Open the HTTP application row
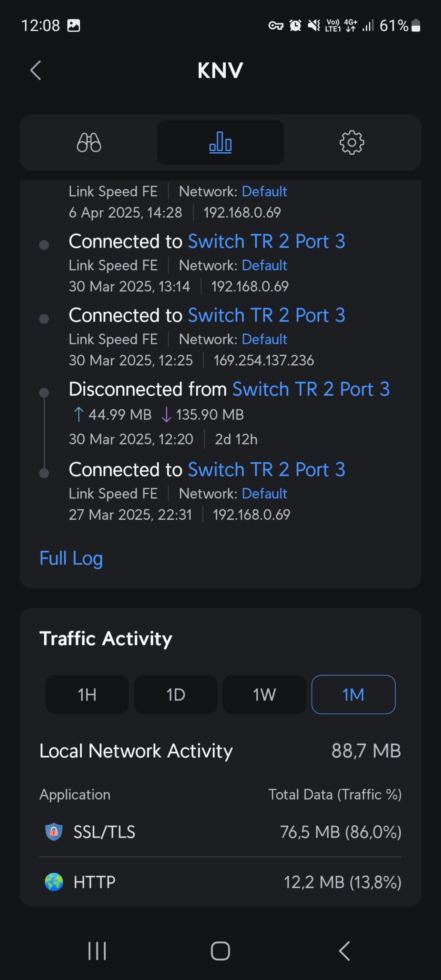This screenshot has width=441, height=980. (220, 882)
